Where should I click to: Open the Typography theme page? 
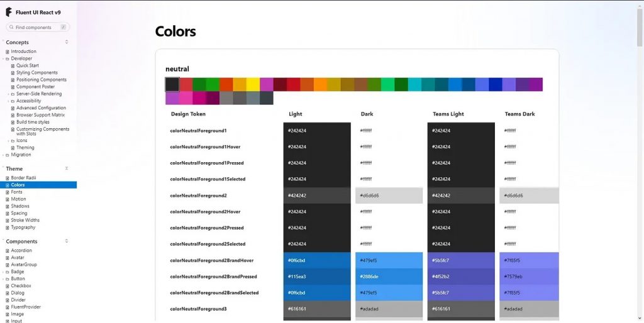(23, 227)
